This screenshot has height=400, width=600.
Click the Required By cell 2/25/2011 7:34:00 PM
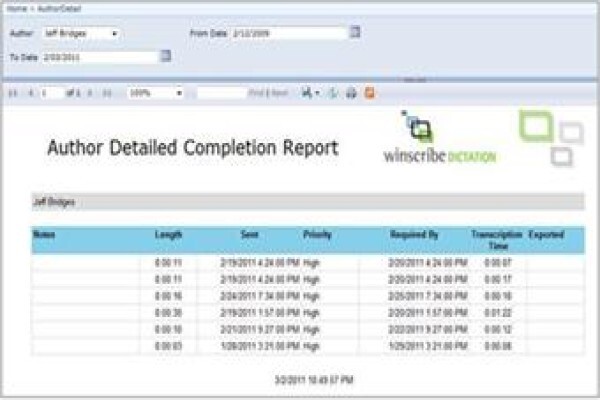click(428, 296)
